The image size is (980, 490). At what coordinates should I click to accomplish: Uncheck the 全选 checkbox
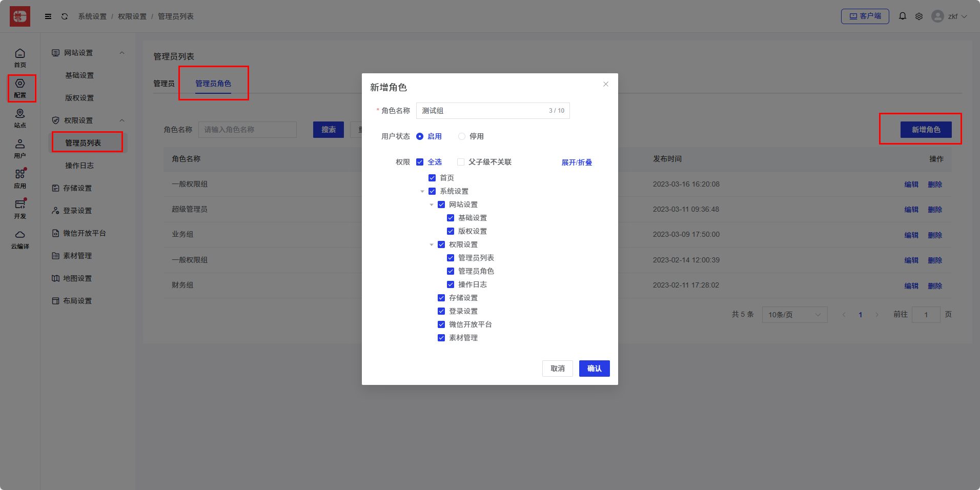(420, 162)
